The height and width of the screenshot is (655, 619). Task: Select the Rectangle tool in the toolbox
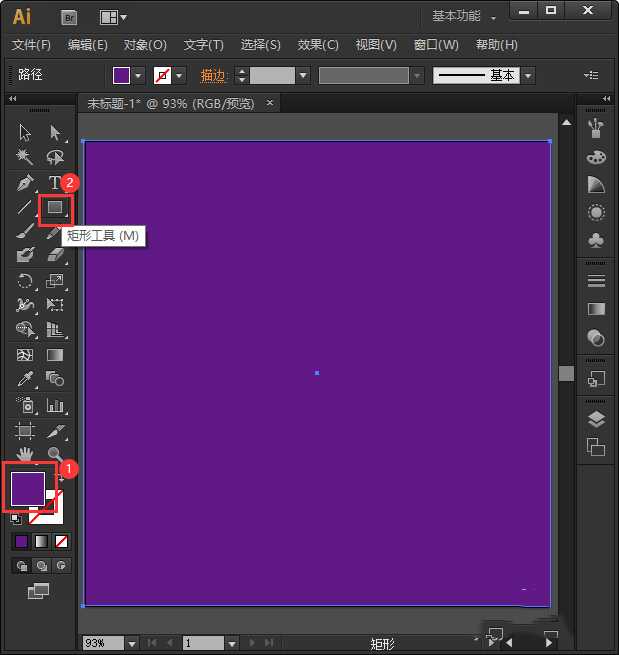coord(54,208)
